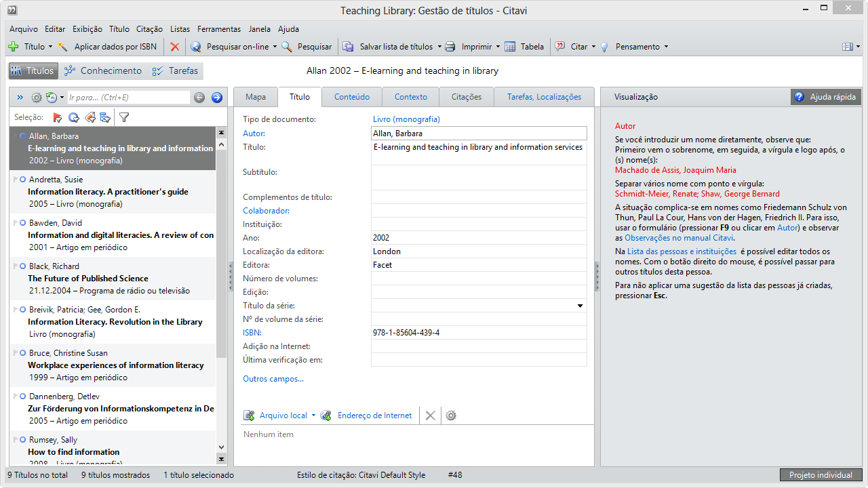Click the red flag selection filter icon
Screen dimensions: 868x488
pos(58,117)
